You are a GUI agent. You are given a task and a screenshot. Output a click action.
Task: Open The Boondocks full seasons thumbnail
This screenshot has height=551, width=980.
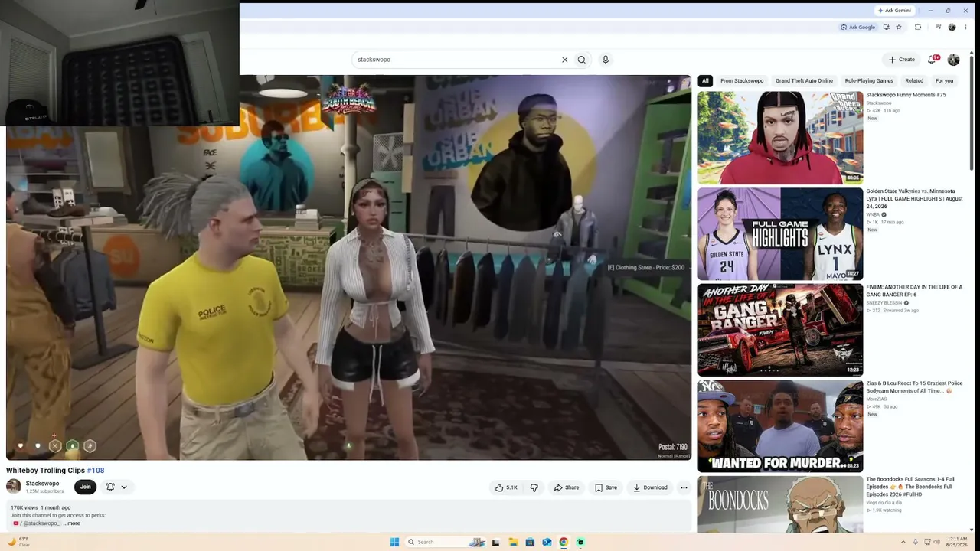780,504
